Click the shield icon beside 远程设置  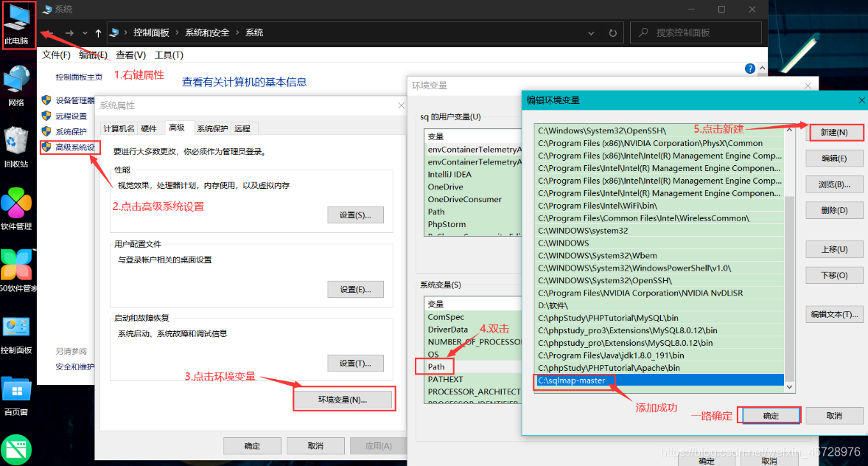point(46,116)
